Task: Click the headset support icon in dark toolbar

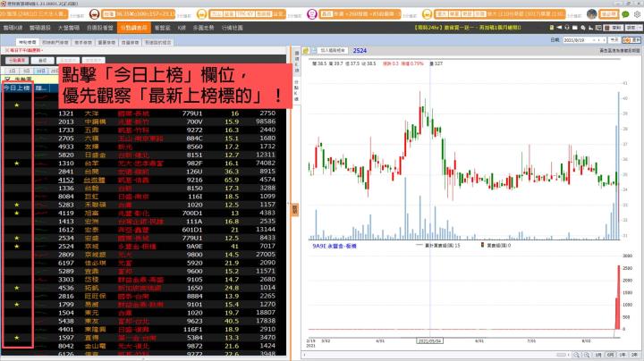Action: click(567, 28)
